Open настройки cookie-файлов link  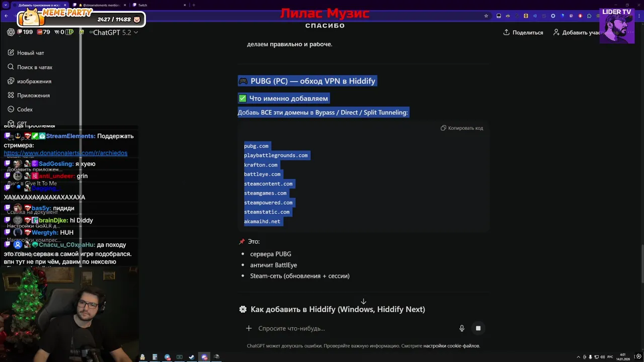(x=451, y=346)
